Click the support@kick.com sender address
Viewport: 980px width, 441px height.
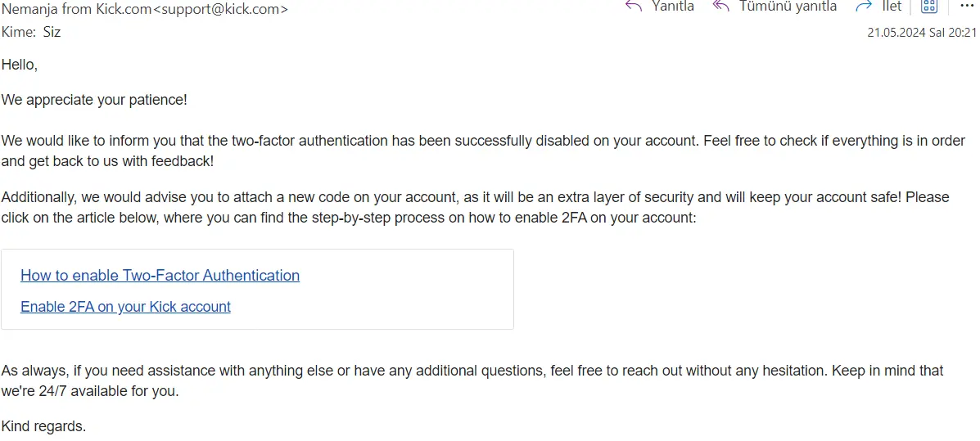coord(224,9)
